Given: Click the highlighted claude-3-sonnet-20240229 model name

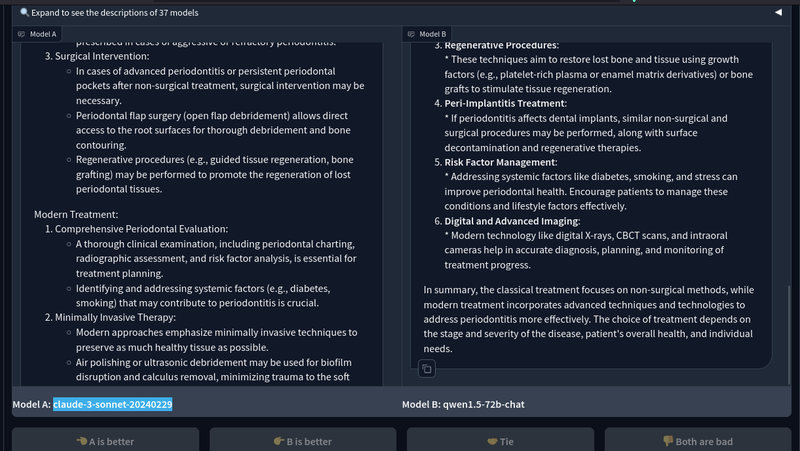Looking at the screenshot, I should (113, 404).
